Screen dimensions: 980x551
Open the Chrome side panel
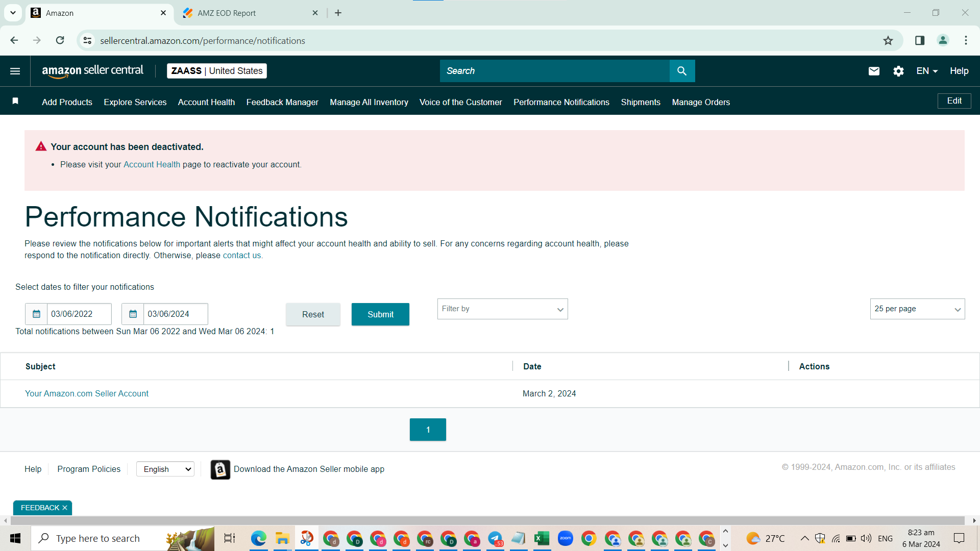920,40
